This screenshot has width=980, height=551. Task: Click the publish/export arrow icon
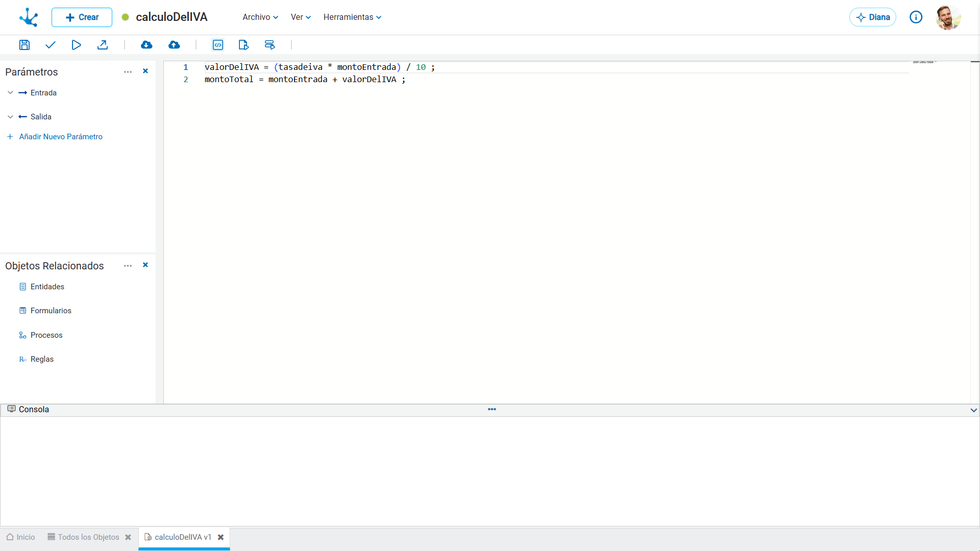[x=103, y=45]
